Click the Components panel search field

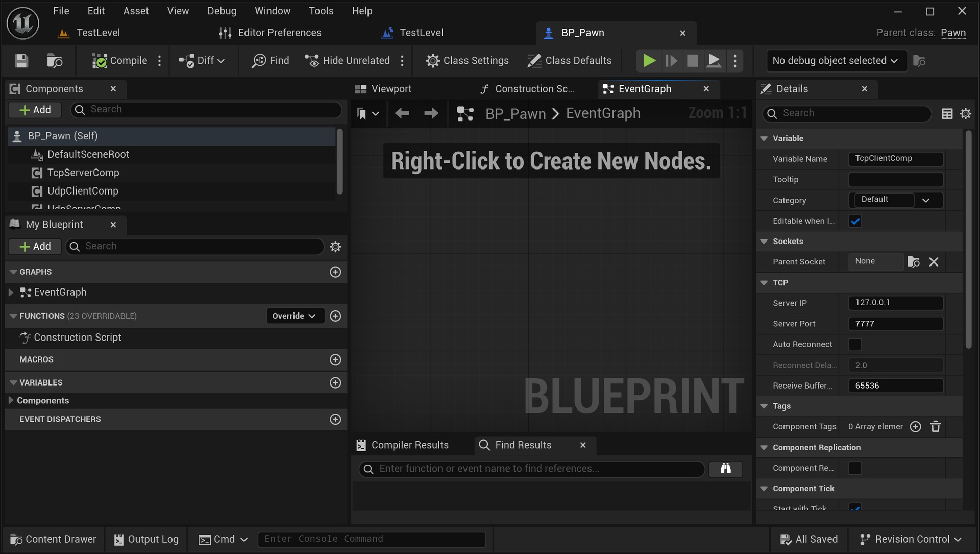[206, 109]
